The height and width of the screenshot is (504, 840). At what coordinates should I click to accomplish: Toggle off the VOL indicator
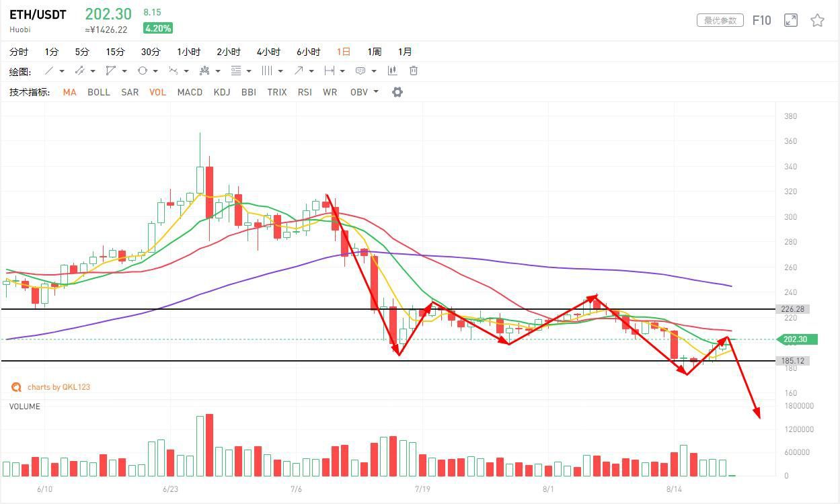coord(157,92)
